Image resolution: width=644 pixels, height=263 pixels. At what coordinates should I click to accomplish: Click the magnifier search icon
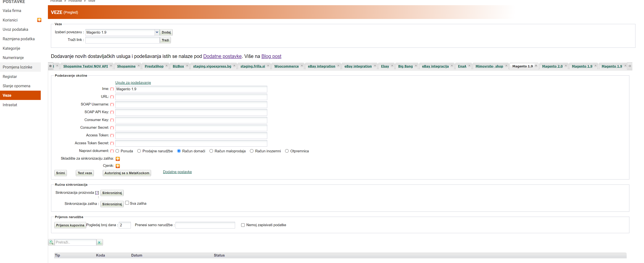(51, 242)
